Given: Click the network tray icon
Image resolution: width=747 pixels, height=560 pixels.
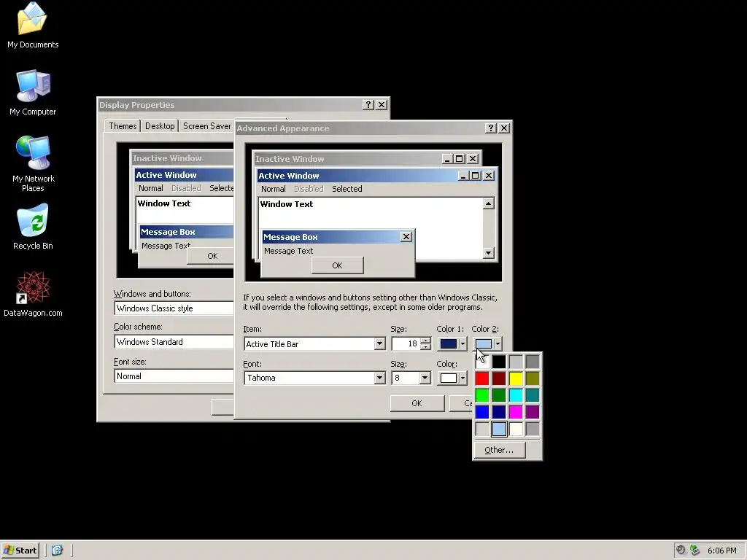Looking at the screenshot, I should pyautogui.click(x=694, y=550).
